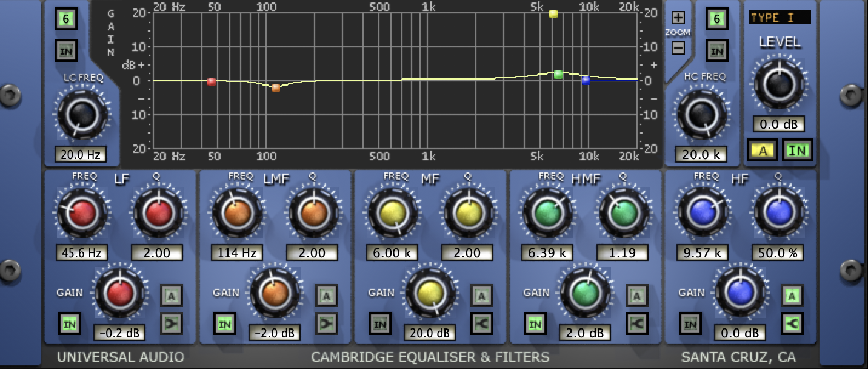Click the HF 9.57 k frequency field
Viewport: 868px width, 369px height.
(x=703, y=252)
